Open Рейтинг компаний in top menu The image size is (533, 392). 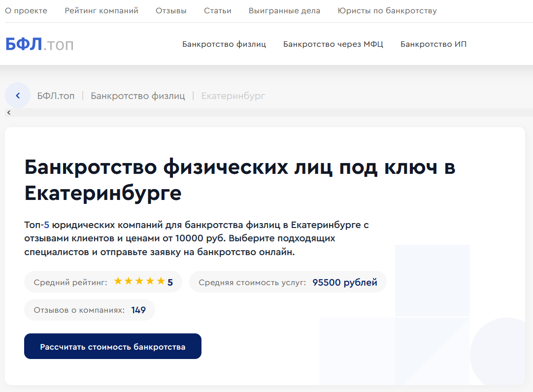coord(101,11)
